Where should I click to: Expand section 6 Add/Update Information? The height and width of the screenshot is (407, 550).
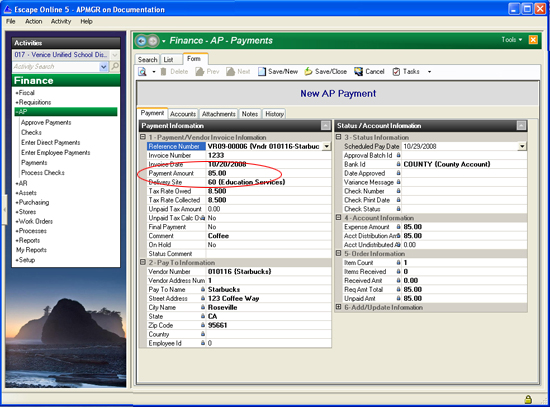pos(338,307)
